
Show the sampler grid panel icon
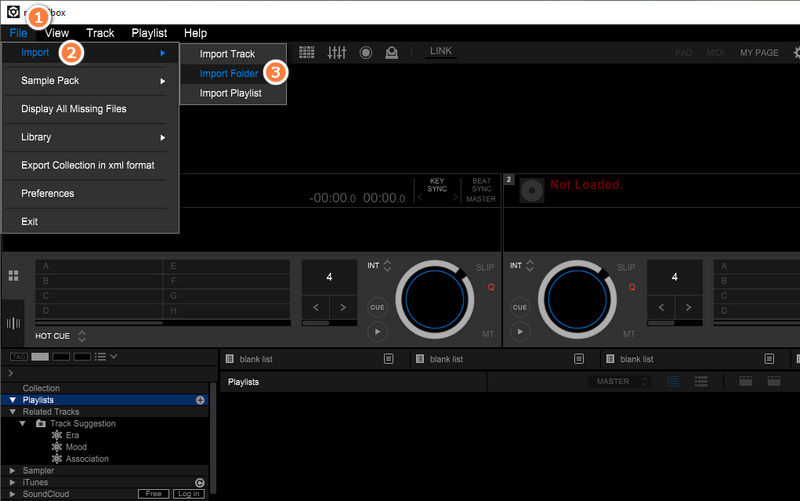tap(307, 52)
